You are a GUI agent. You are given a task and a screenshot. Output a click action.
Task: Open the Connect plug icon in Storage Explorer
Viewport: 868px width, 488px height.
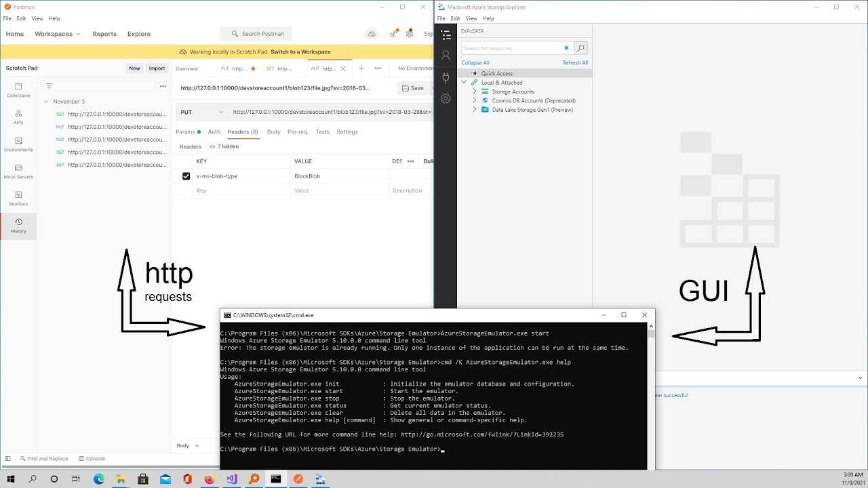(446, 77)
